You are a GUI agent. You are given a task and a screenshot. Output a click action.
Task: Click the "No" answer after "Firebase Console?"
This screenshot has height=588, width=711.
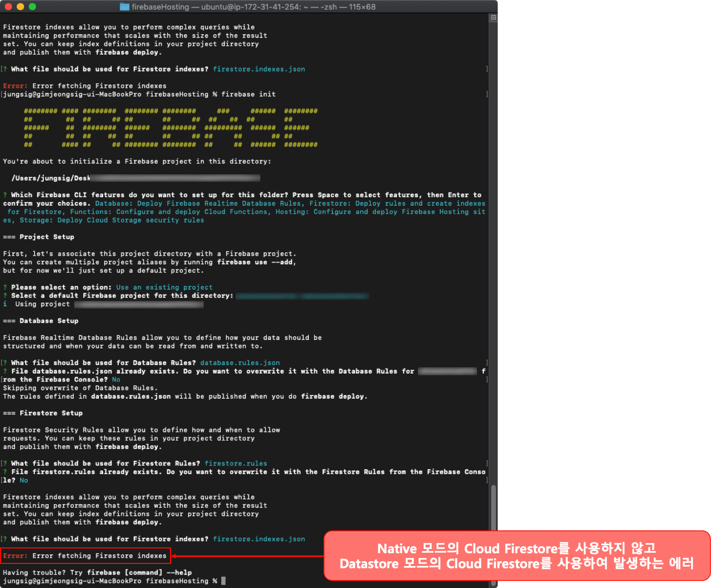(116, 380)
